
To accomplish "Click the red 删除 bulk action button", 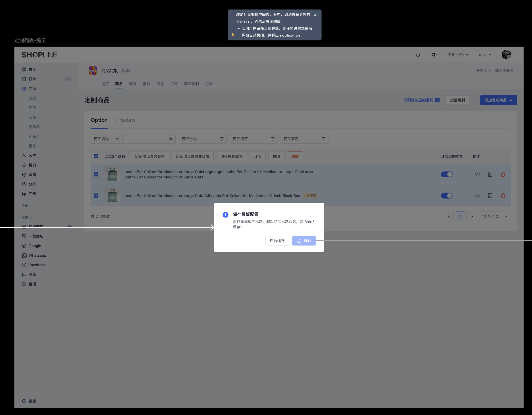I will (x=295, y=156).
